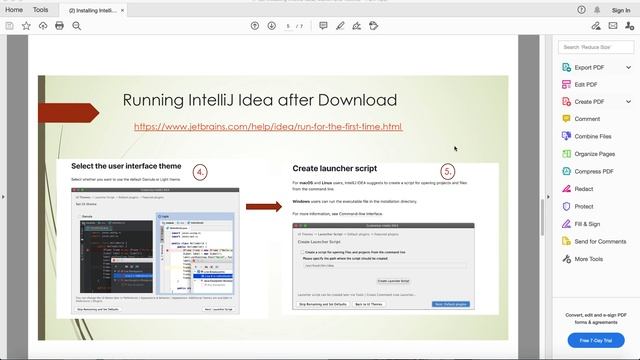Open the notifications bell
640x360 pixels.
pyautogui.click(x=597, y=10)
